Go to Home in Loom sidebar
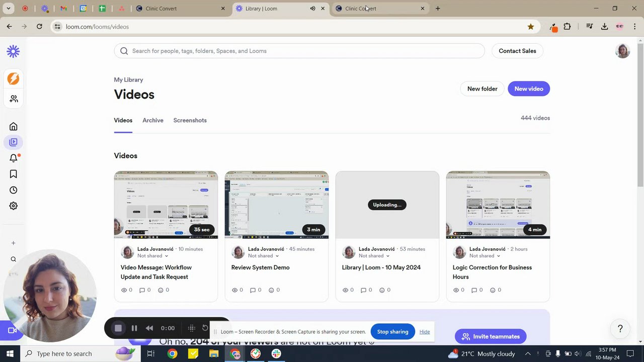 click(14, 126)
